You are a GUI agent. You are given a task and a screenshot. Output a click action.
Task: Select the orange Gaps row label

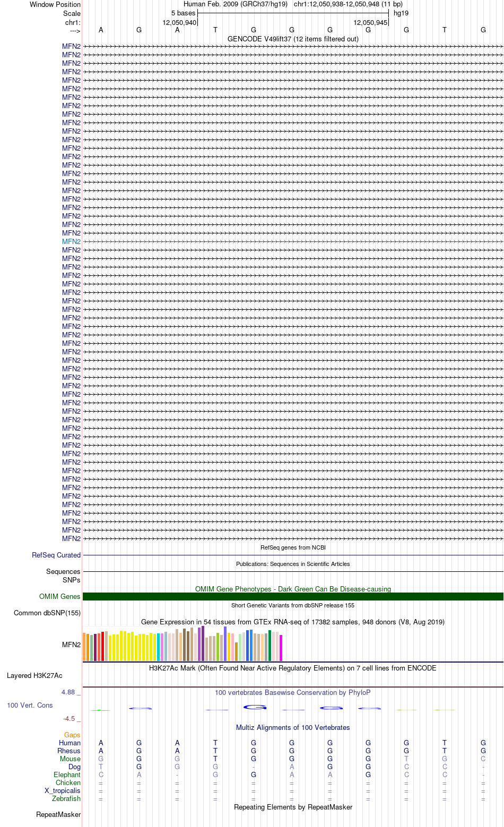[x=72, y=735]
